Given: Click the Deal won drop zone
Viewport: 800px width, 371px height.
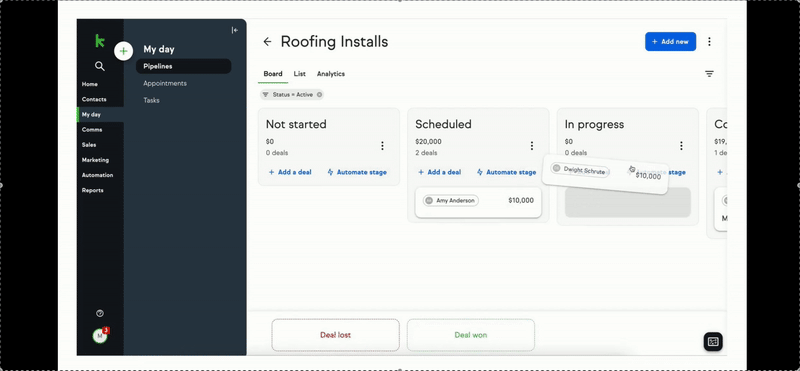Looking at the screenshot, I should point(470,335).
